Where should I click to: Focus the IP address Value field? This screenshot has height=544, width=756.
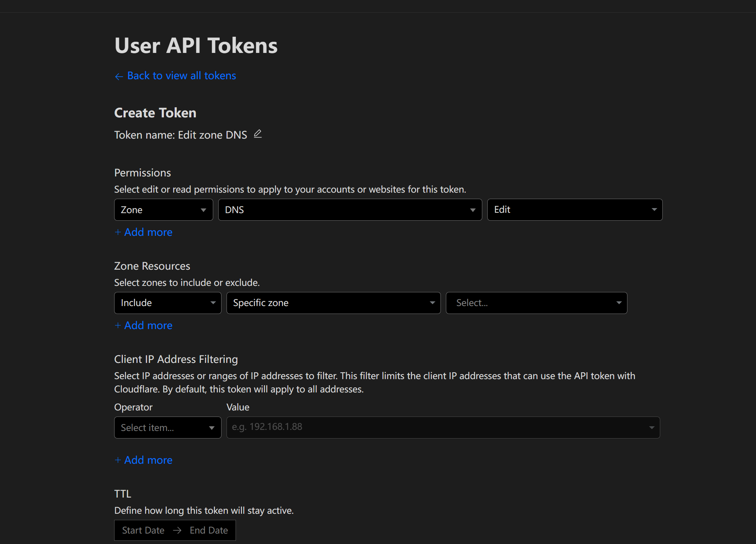point(443,427)
